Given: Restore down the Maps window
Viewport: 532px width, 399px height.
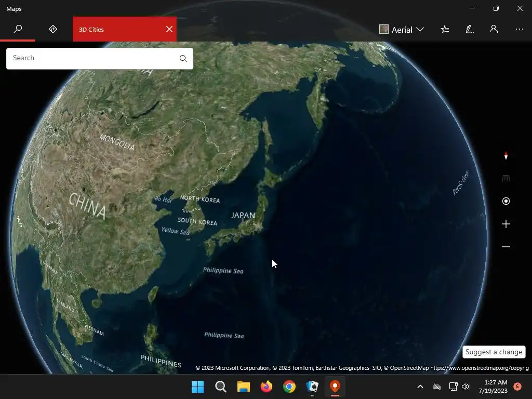Looking at the screenshot, I should click(496, 8).
